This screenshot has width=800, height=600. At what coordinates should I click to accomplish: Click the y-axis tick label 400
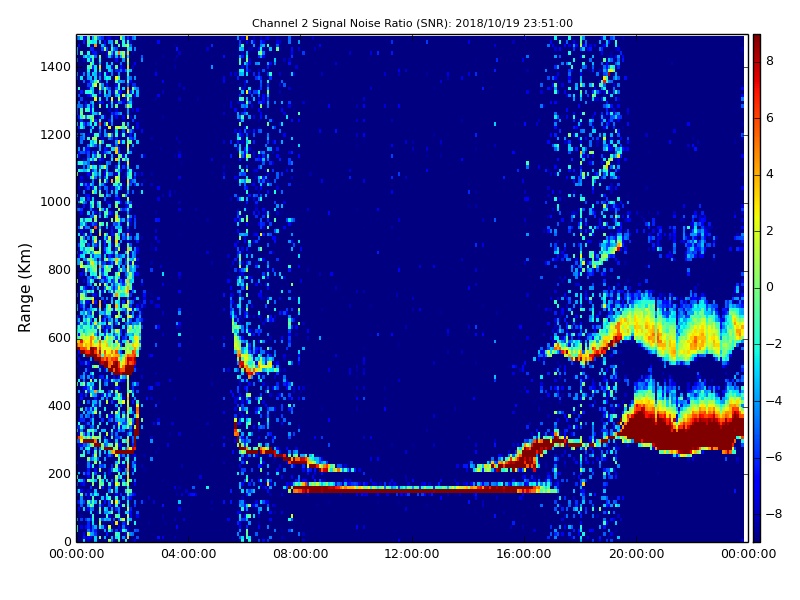pos(59,406)
